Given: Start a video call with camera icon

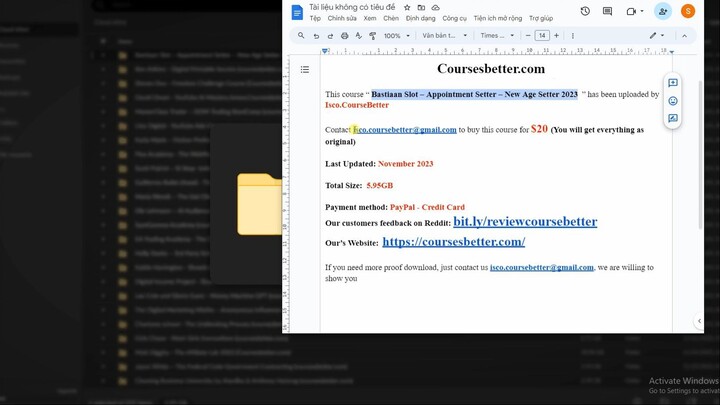Looking at the screenshot, I should click(x=631, y=11).
